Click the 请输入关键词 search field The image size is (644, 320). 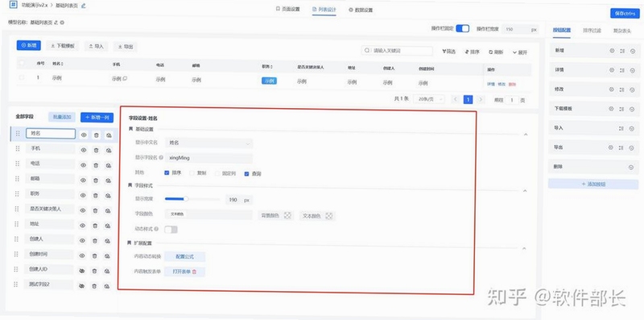[397, 51]
